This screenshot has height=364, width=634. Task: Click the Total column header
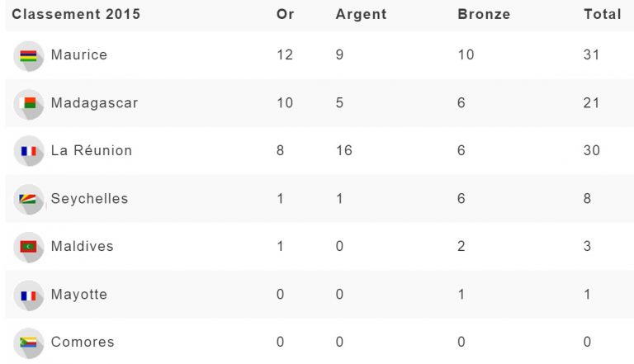603,14
